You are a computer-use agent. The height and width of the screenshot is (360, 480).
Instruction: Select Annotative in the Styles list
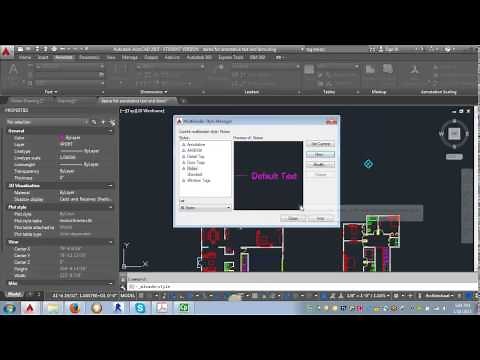pos(196,145)
